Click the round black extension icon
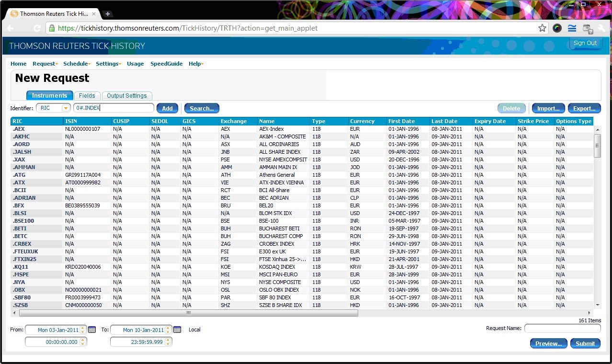Screen dimensions: 612x364 (557, 28)
